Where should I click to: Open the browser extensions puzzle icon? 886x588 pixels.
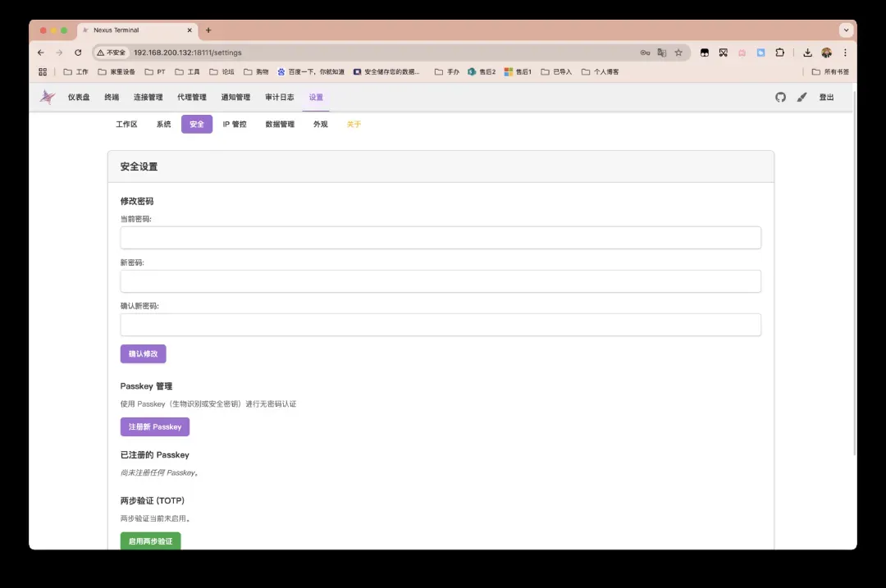779,52
